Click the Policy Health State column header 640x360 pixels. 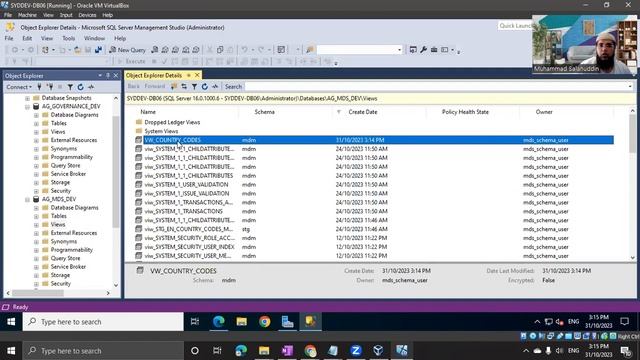465,112
